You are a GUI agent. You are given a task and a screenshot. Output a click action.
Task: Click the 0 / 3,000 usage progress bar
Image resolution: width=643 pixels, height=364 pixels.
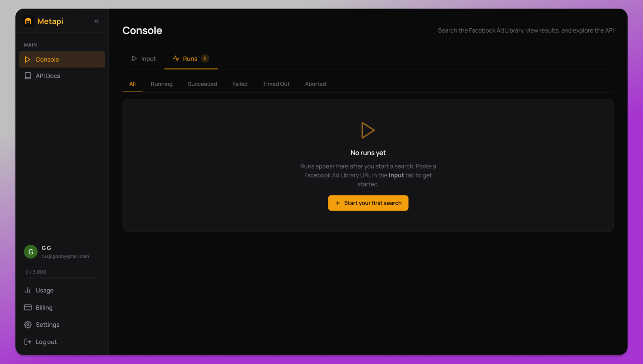coord(62,278)
